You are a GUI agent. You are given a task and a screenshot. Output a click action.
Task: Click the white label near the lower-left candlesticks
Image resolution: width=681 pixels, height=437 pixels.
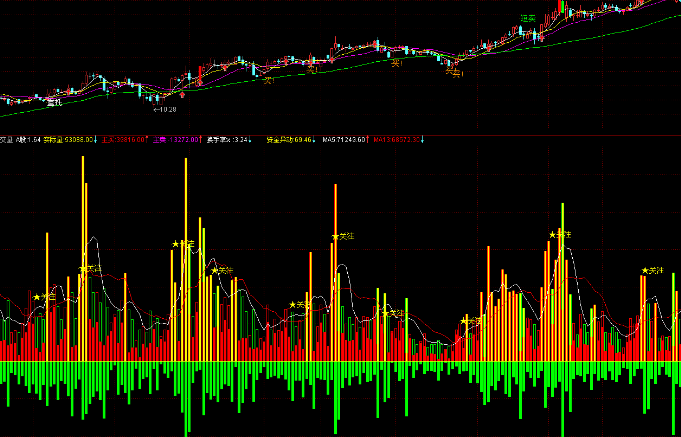coord(55,103)
